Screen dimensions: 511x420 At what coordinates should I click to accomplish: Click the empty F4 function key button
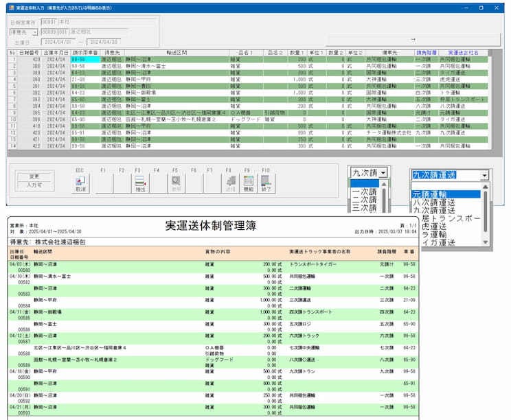(x=158, y=184)
